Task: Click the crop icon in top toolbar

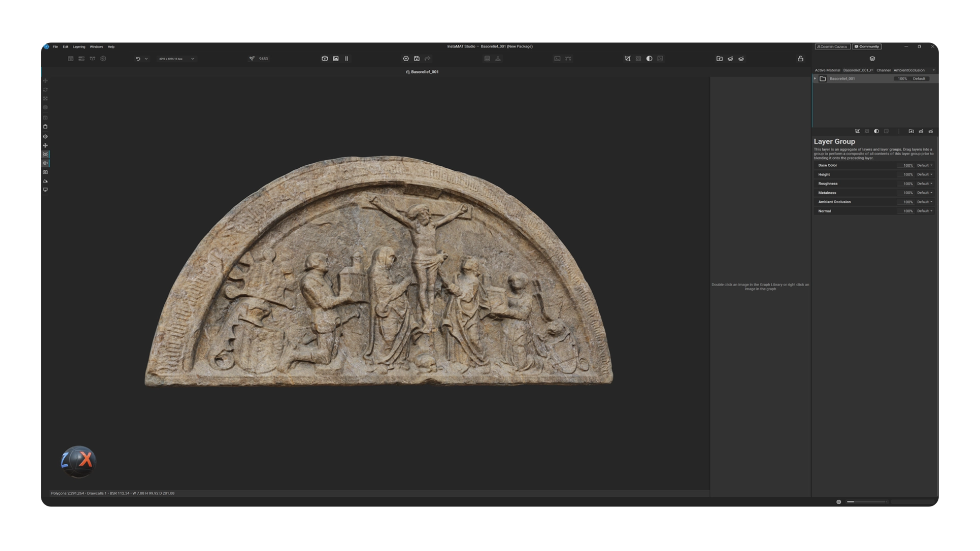Action: coord(628,59)
